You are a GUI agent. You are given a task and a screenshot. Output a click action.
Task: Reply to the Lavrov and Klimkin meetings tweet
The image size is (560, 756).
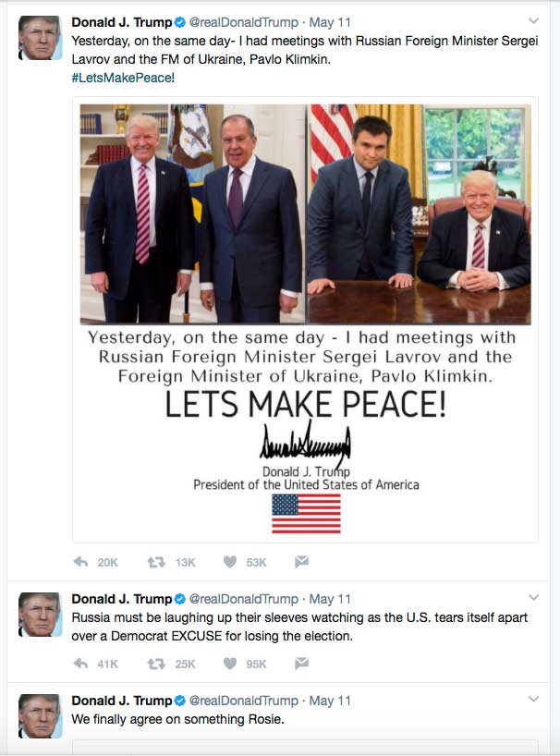coord(81,562)
